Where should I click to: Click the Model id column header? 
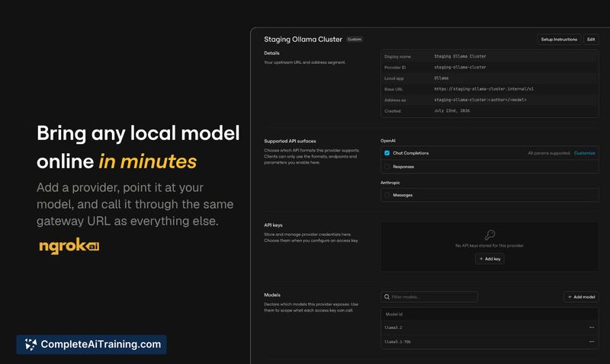pos(393,315)
